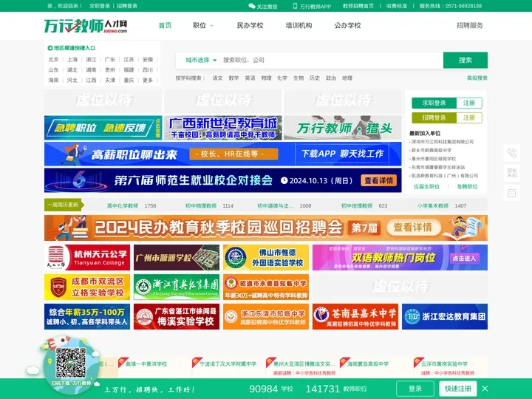Screen dimensions: 532x399
Task: Click 点击进入 on 双语教师热门岗位 banner
Action: (x=465, y=259)
